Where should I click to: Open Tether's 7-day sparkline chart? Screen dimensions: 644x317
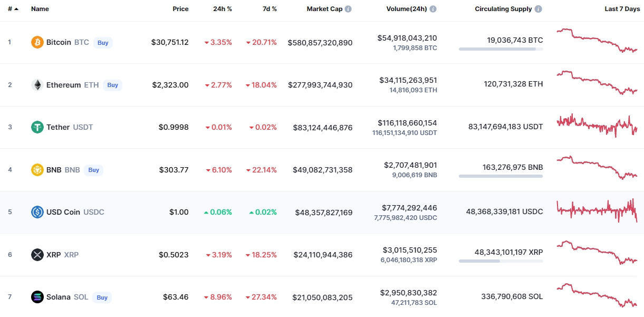pos(597,126)
